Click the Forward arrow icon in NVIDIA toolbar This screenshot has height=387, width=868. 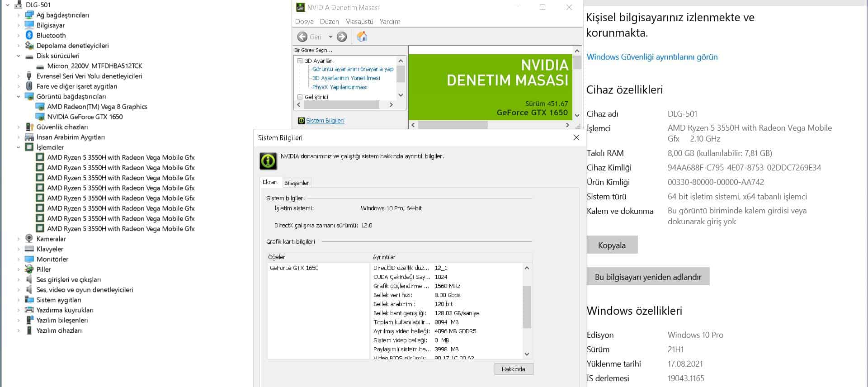(x=342, y=37)
